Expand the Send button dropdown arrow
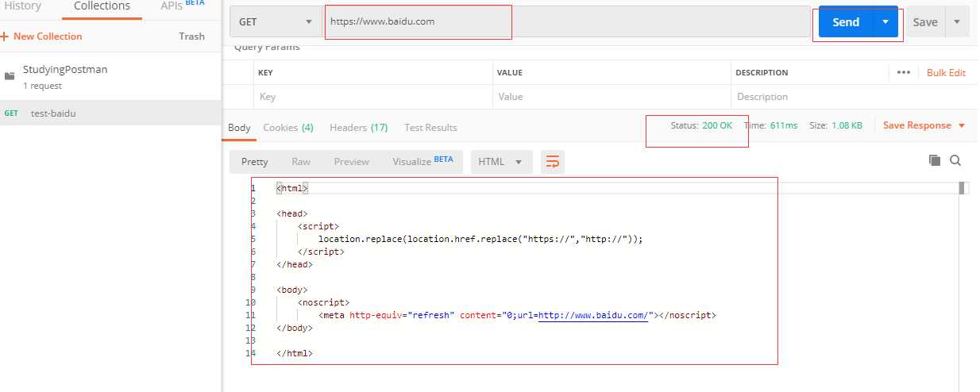980x392 pixels. coord(885,21)
